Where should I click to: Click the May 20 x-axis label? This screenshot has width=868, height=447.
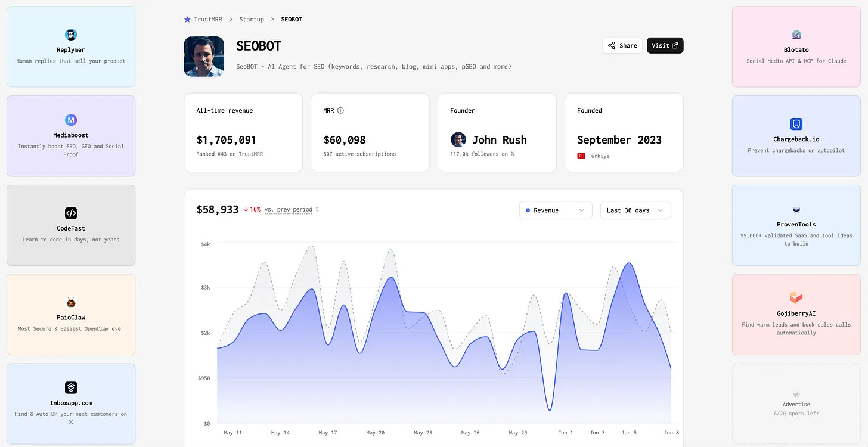(x=375, y=433)
